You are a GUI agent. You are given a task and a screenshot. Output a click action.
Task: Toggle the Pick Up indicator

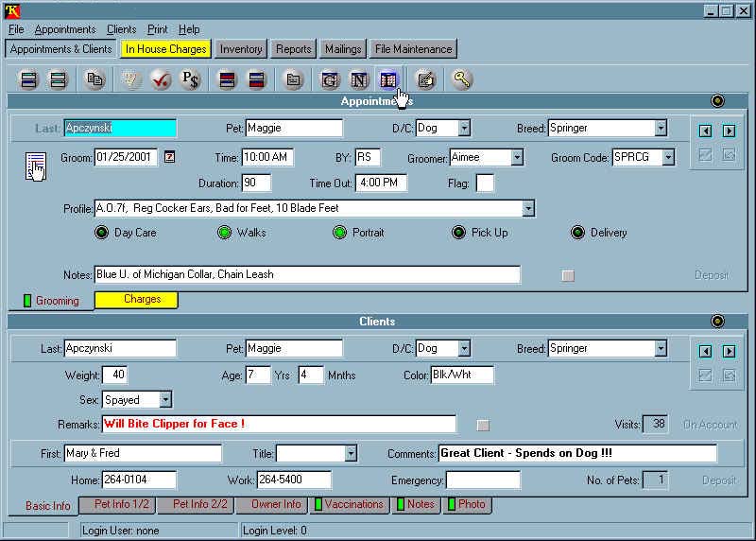[458, 233]
